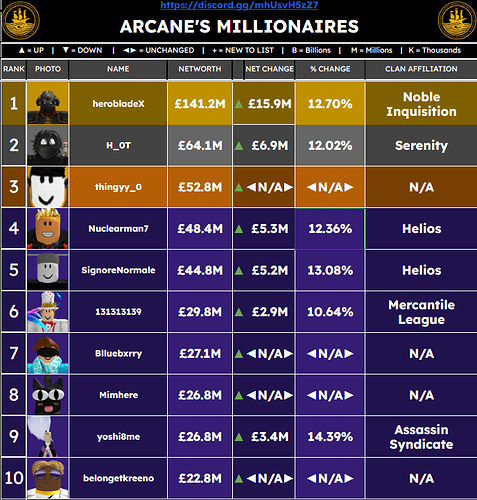
Task: Click the Mimhere cat avatar
Action: tap(48, 395)
